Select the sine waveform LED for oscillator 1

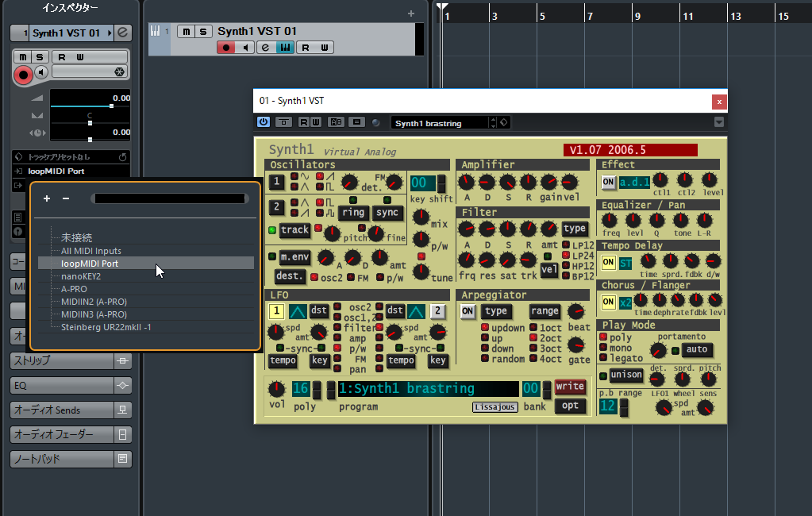(294, 176)
